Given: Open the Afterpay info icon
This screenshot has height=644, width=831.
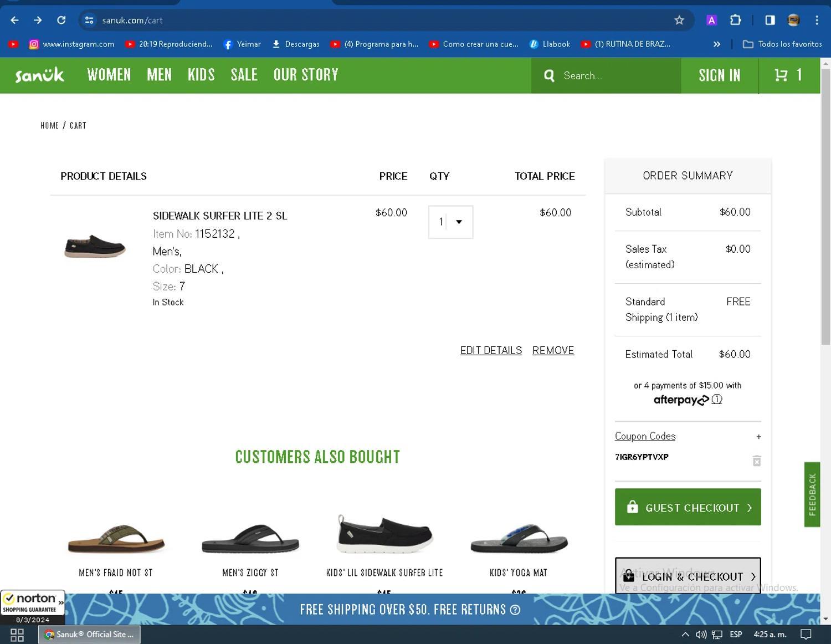Looking at the screenshot, I should pyautogui.click(x=717, y=399).
